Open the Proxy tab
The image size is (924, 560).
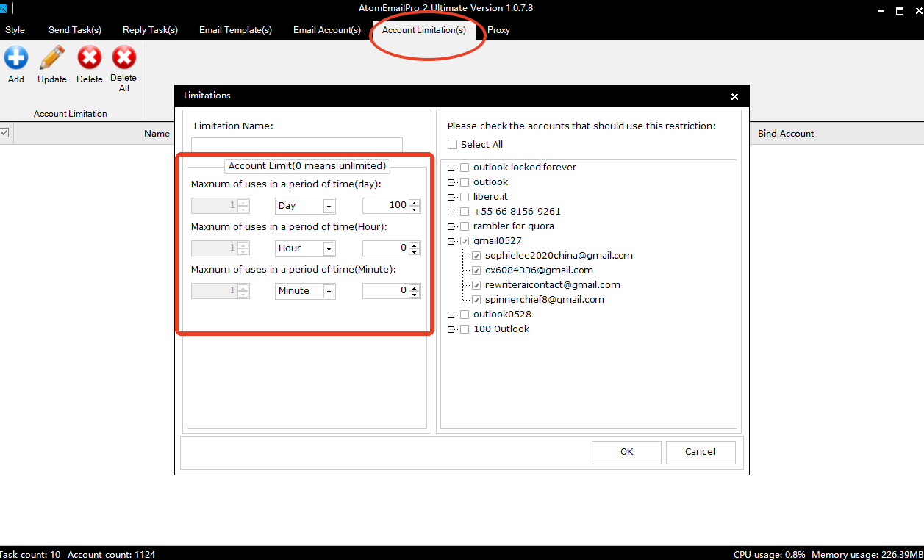coord(498,30)
